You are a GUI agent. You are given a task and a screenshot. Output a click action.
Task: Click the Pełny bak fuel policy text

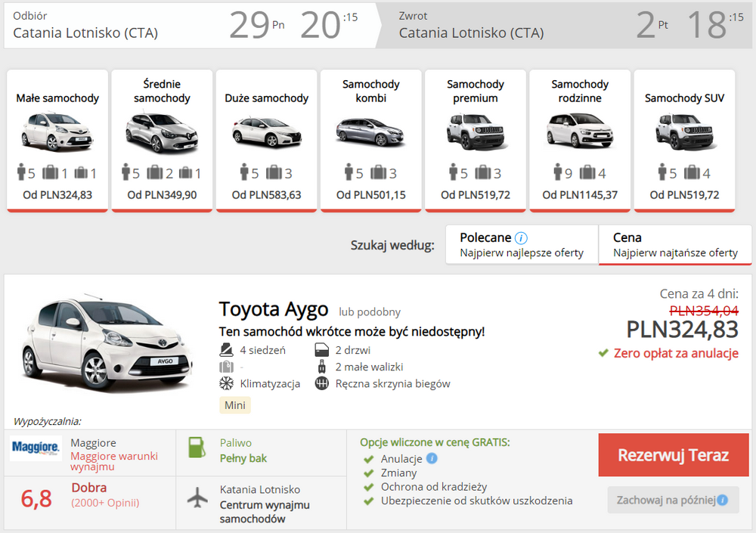(x=243, y=458)
